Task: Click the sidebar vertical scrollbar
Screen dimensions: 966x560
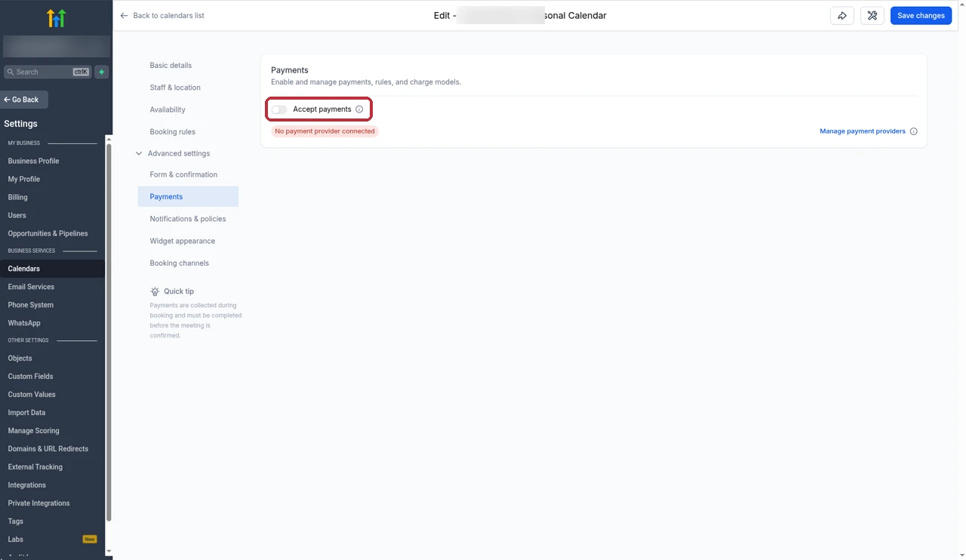Action: (109, 332)
